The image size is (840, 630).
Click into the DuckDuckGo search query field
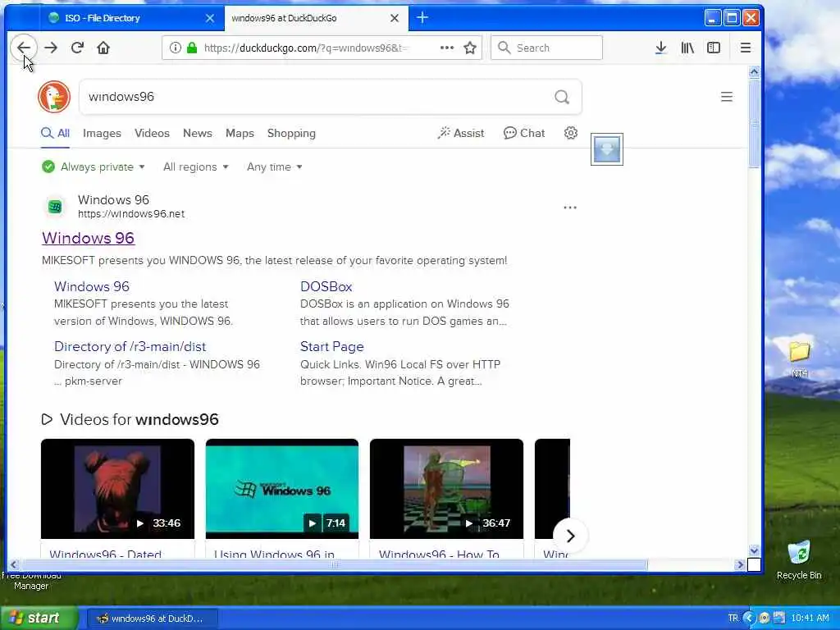point(316,97)
